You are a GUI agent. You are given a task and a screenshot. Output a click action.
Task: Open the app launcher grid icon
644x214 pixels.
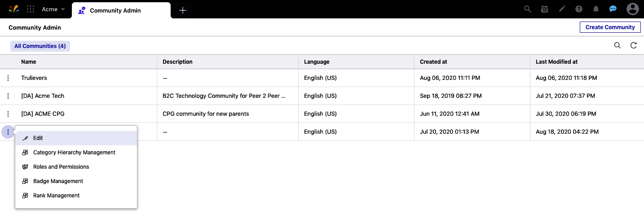tap(31, 9)
